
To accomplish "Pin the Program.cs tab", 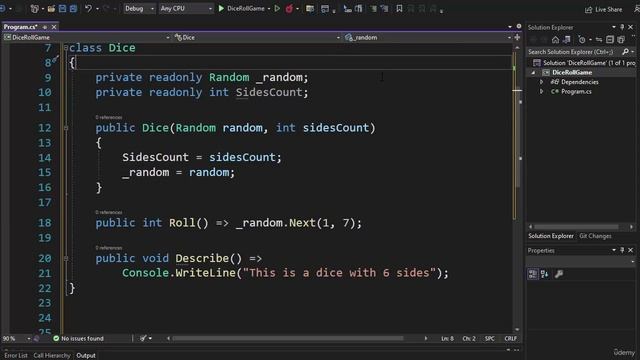I will click(x=45, y=27).
